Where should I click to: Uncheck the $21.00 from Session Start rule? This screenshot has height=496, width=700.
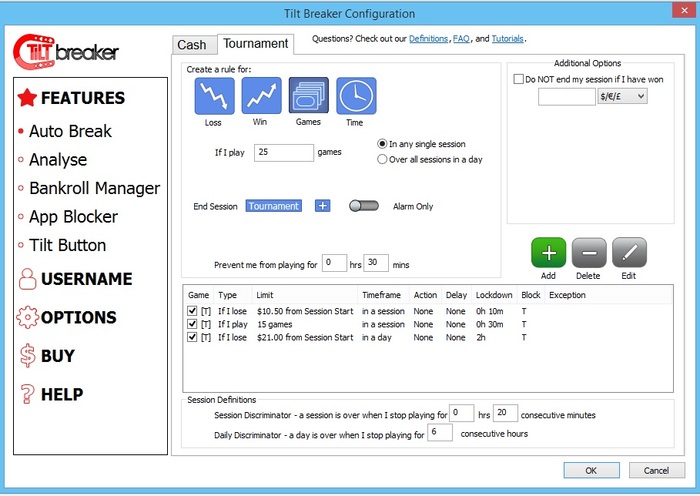point(192,337)
